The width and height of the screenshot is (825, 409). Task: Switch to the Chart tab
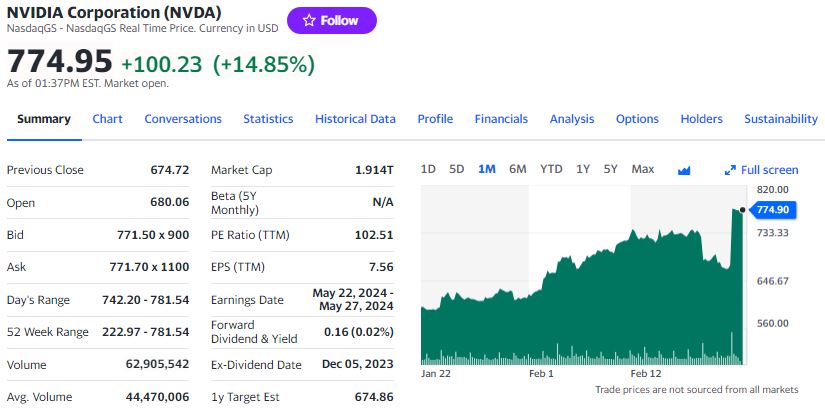[107, 119]
